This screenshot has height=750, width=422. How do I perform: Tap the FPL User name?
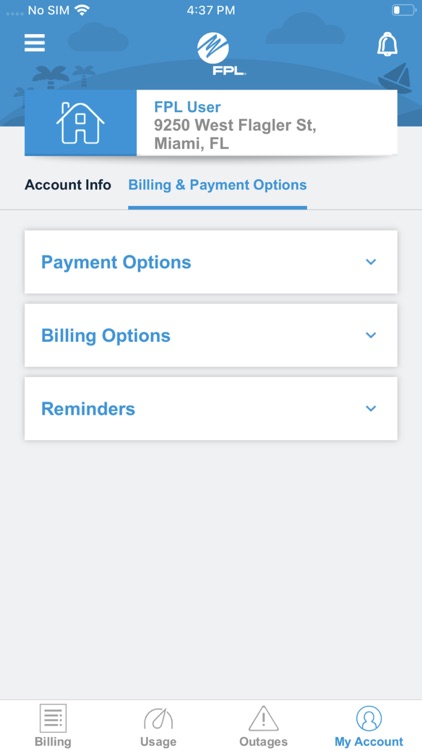(187, 107)
